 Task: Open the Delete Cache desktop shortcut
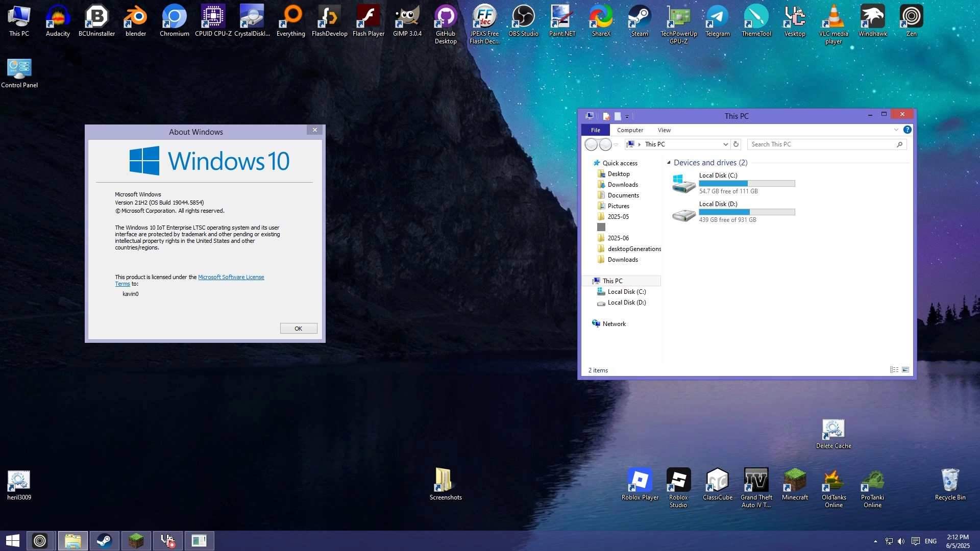(834, 434)
